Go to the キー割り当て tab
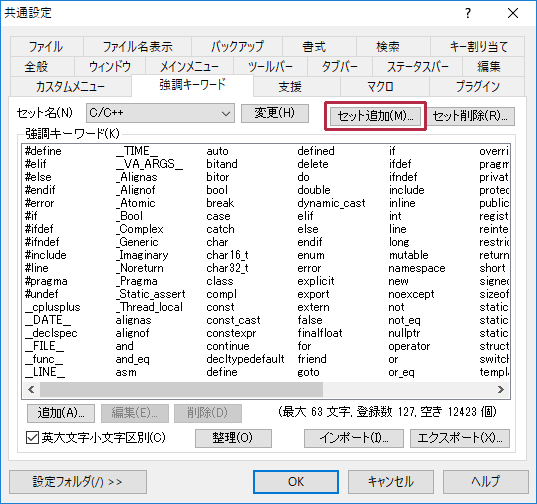Viewport: 537px width, 504px height. coord(477,46)
